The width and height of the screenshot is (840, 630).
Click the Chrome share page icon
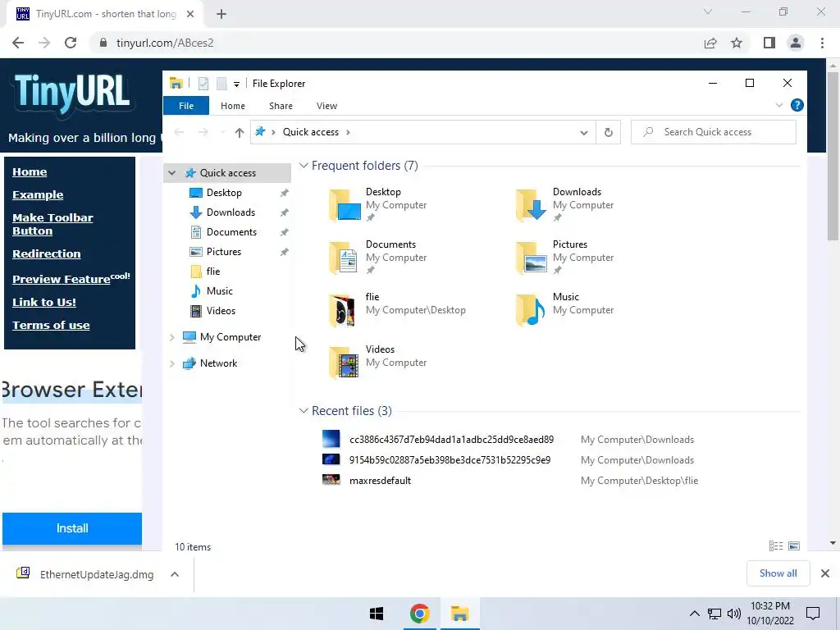[710, 43]
